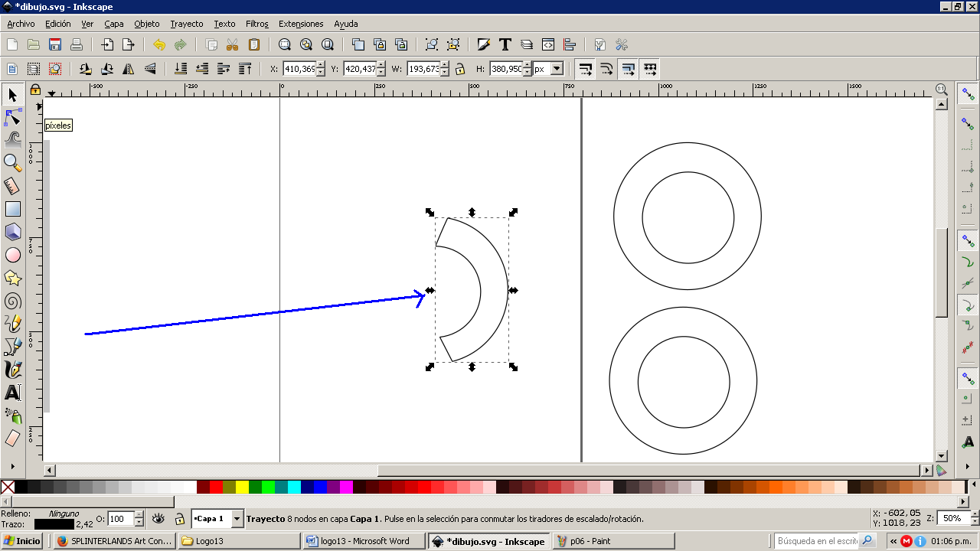980x551 pixels.
Task: Select the Node edit tool
Action: [x=12, y=117]
